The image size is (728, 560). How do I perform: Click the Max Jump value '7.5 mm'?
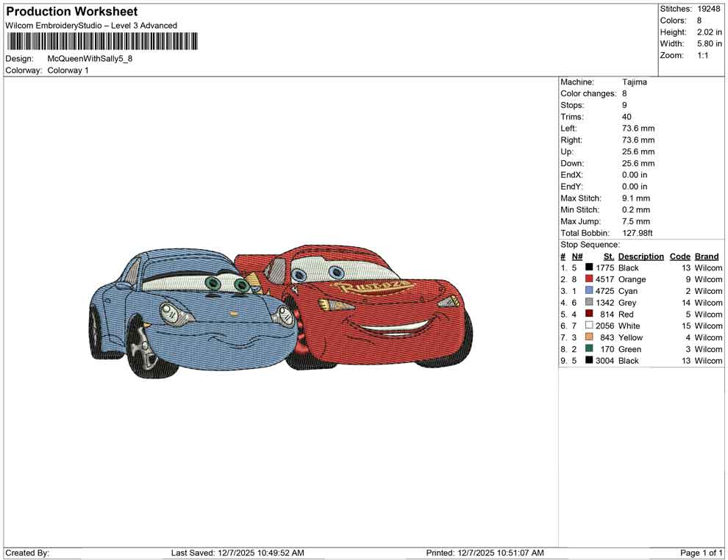pyautogui.click(x=636, y=221)
